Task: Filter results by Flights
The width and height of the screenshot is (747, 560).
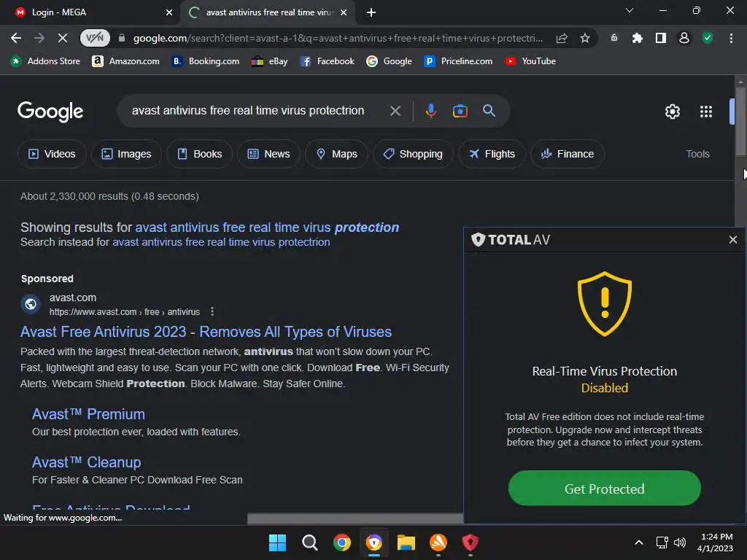Action: 492,154
